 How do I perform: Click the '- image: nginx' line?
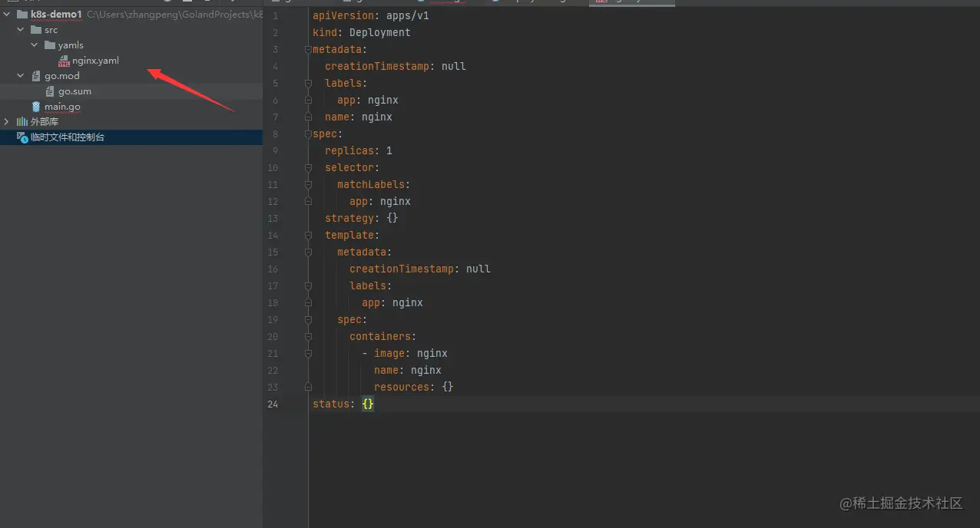[x=405, y=353]
